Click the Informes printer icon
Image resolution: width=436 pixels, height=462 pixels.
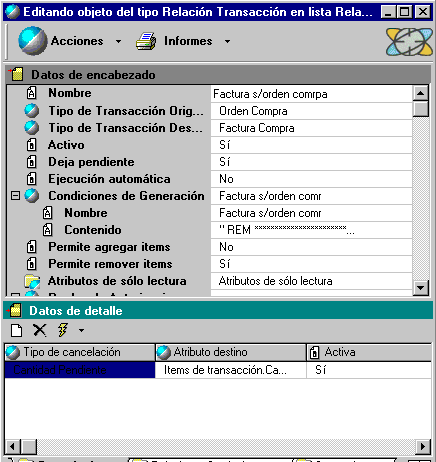[146, 41]
